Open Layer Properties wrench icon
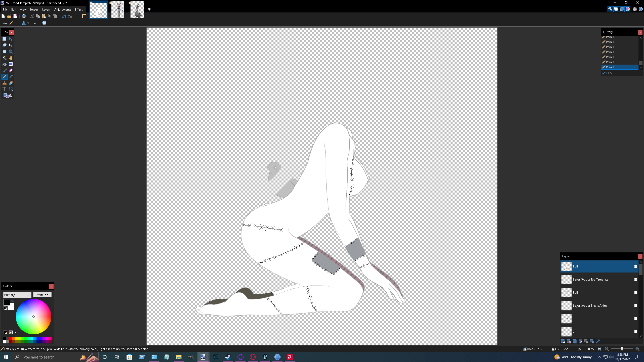 tap(598, 341)
